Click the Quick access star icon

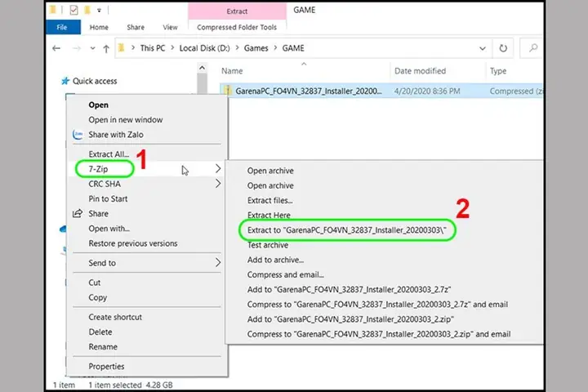pos(65,81)
